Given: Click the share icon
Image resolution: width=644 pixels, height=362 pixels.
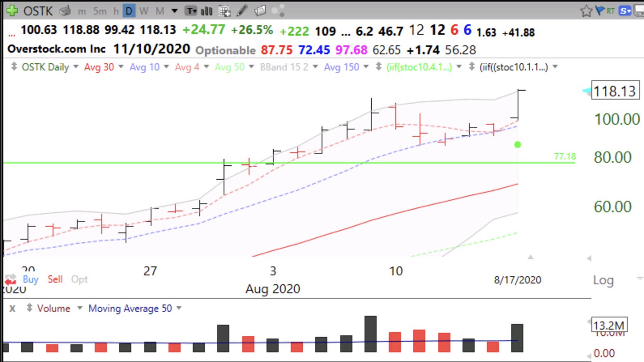Looking at the screenshot, I should click(x=278, y=11).
